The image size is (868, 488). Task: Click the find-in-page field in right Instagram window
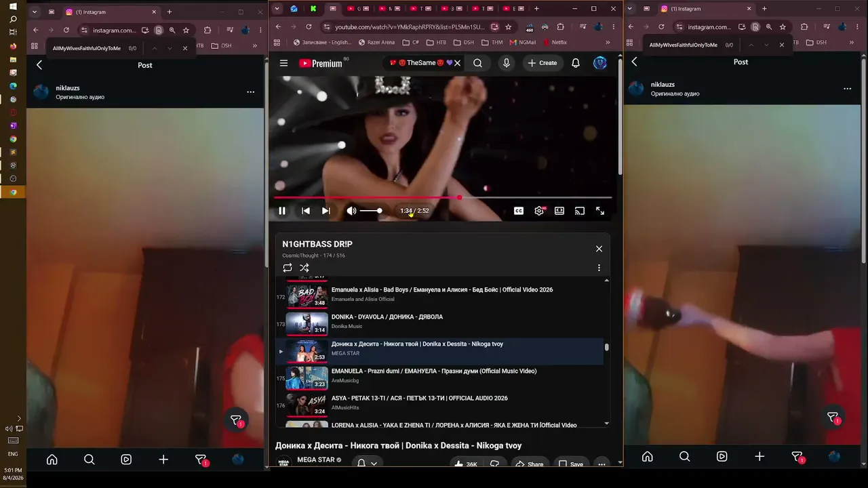(x=682, y=45)
